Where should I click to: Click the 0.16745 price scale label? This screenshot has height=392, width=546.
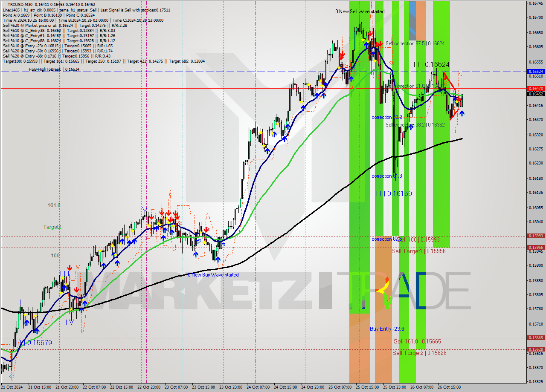(x=536, y=3)
